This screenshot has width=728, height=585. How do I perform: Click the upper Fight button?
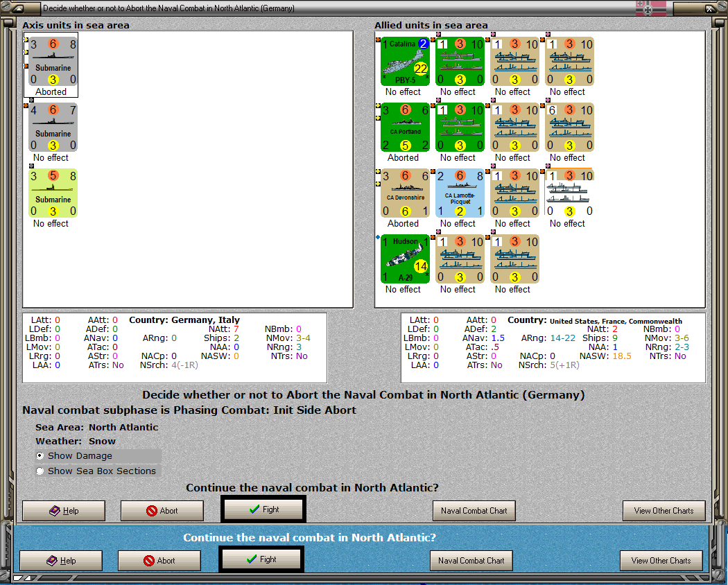(x=263, y=509)
